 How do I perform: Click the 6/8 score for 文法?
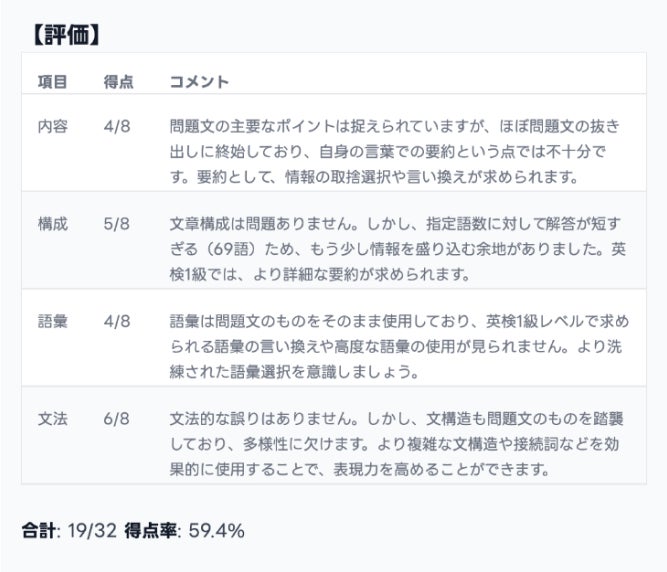click(117, 419)
